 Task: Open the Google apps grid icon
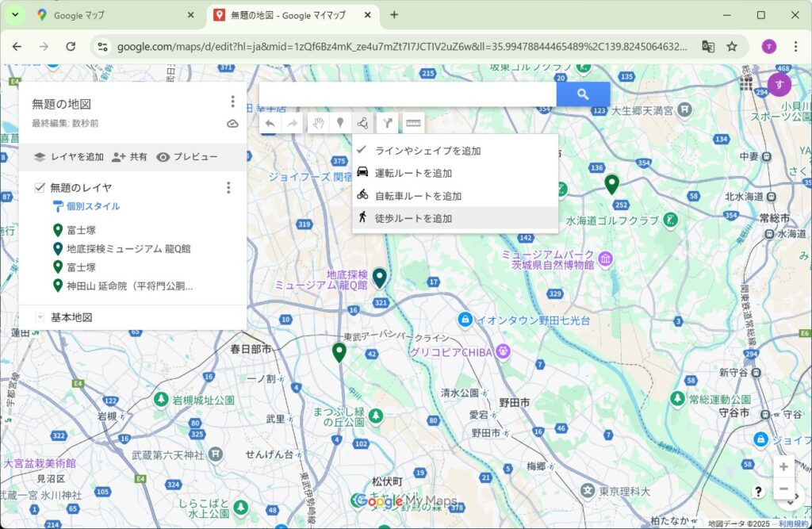tap(746, 84)
